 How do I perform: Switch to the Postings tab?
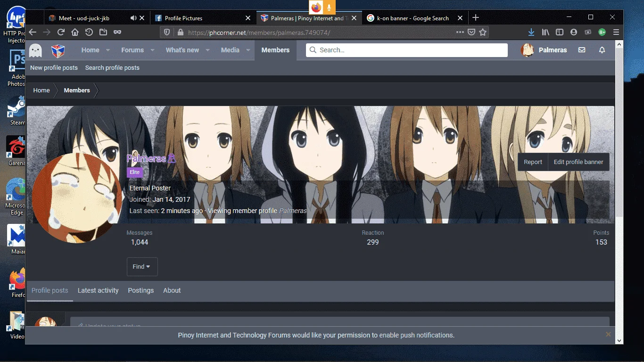pyautogui.click(x=141, y=291)
